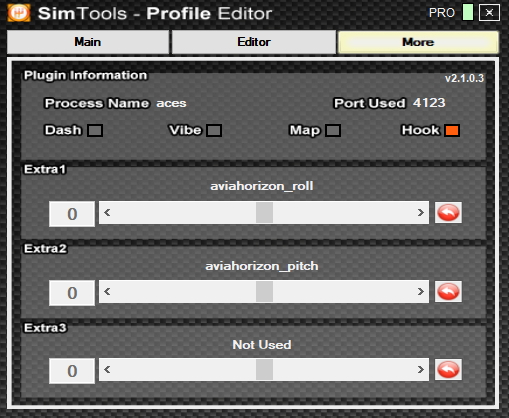Click the SimTools app logo icon
Viewport: 509px width, 418px height.
click(19, 13)
